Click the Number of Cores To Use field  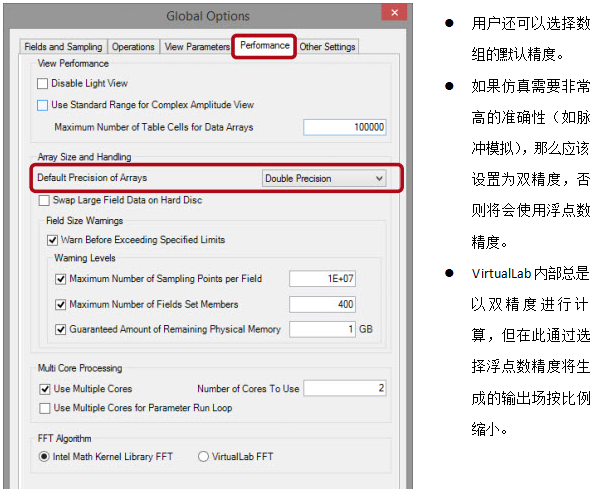pyautogui.click(x=345, y=388)
